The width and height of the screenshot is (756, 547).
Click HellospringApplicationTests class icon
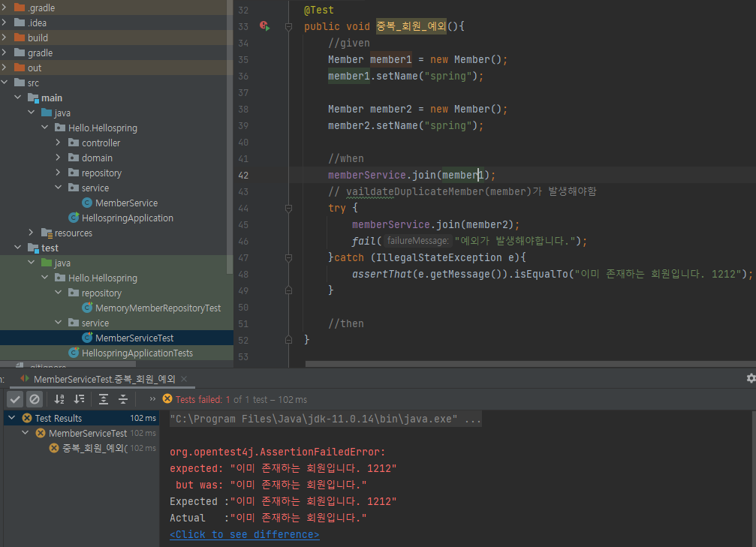[x=74, y=353]
